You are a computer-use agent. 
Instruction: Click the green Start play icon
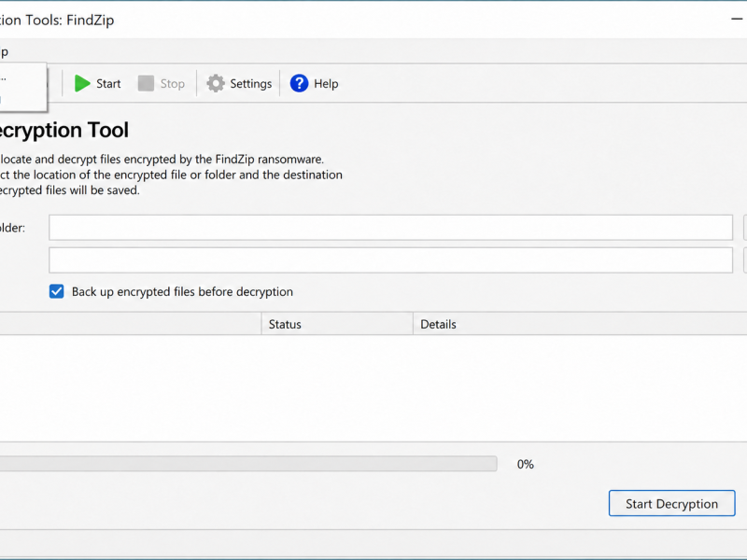tap(82, 83)
